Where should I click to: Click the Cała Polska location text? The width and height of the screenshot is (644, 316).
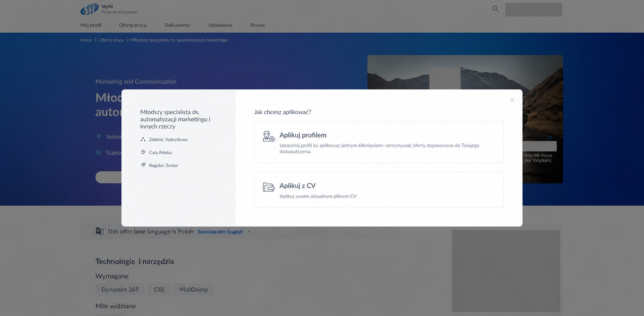(160, 153)
